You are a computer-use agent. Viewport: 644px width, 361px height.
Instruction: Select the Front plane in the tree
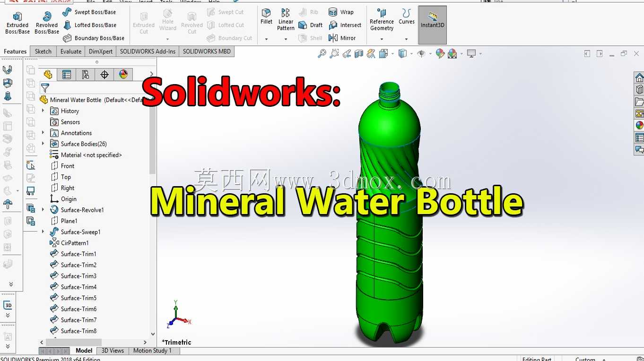(x=62, y=166)
